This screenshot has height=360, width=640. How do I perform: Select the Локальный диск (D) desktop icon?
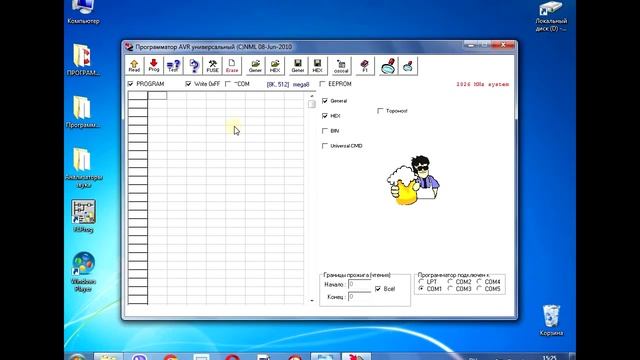551,16
